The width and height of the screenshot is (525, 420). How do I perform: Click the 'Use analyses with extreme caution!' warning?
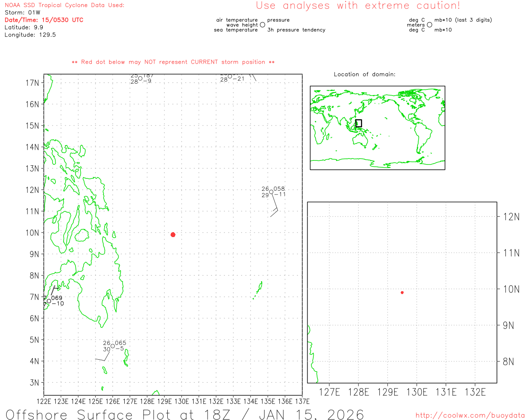coord(358,6)
